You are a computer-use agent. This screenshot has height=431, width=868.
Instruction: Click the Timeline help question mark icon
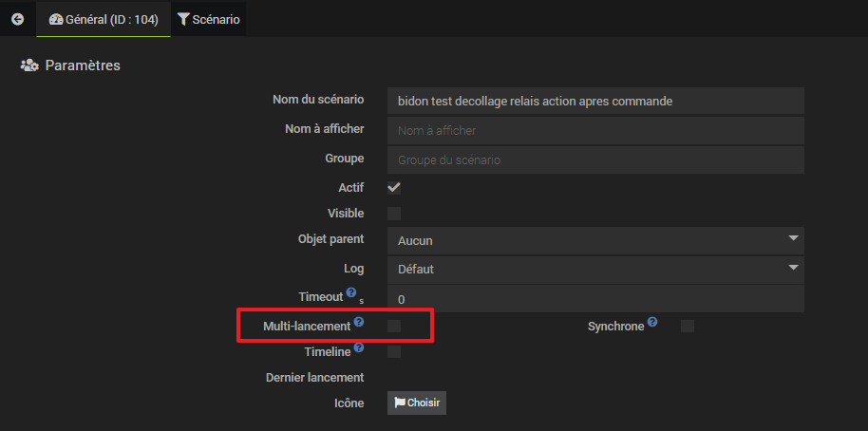click(359, 347)
